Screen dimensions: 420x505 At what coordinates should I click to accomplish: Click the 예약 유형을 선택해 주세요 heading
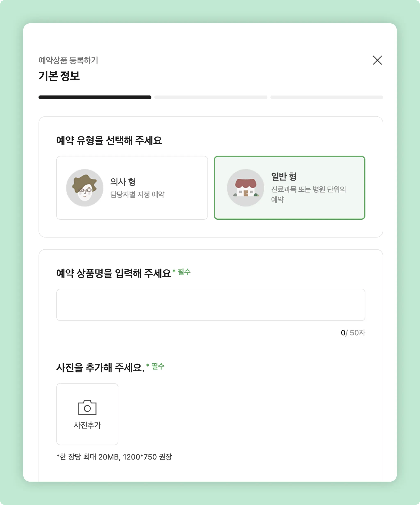click(x=109, y=140)
